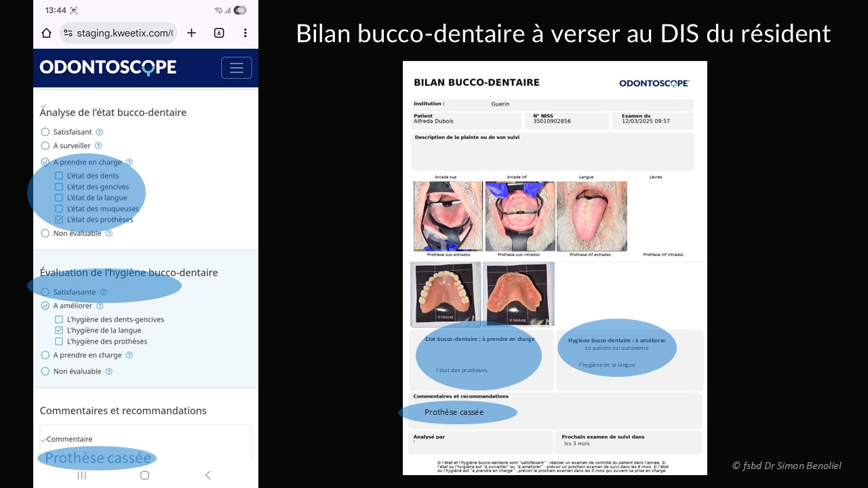868x488 pixels.
Task: Tap the browser home icon
Action: point(46,33)
